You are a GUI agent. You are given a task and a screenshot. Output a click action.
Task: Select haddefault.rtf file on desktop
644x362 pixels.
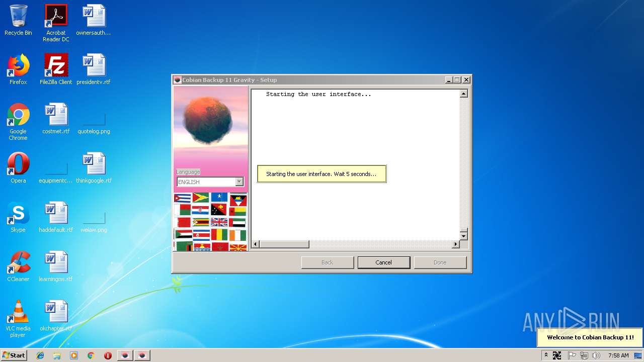[56, 217]
